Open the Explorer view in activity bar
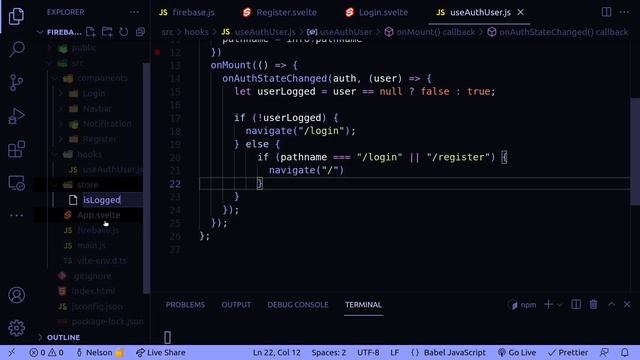Viewport: 640px width, 360px height. click(16, 16)
